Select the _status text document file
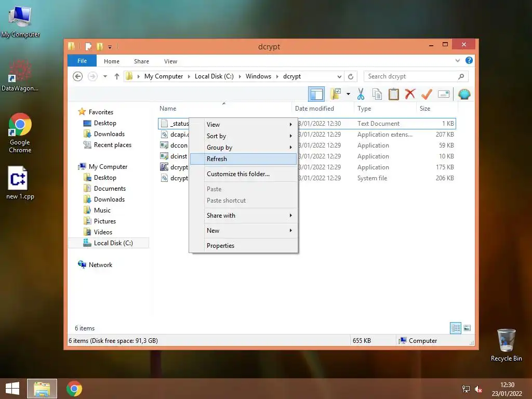This screenshot has height=399, width=532. pyautogui.click(x=174, y=124)
